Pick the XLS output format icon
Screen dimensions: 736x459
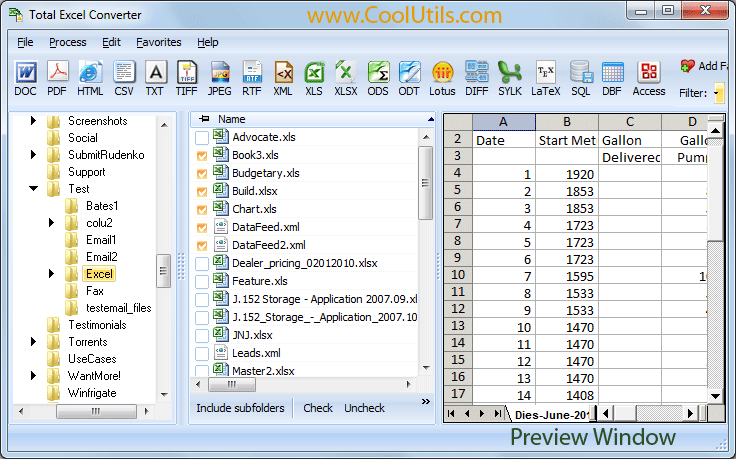point(314,78)
